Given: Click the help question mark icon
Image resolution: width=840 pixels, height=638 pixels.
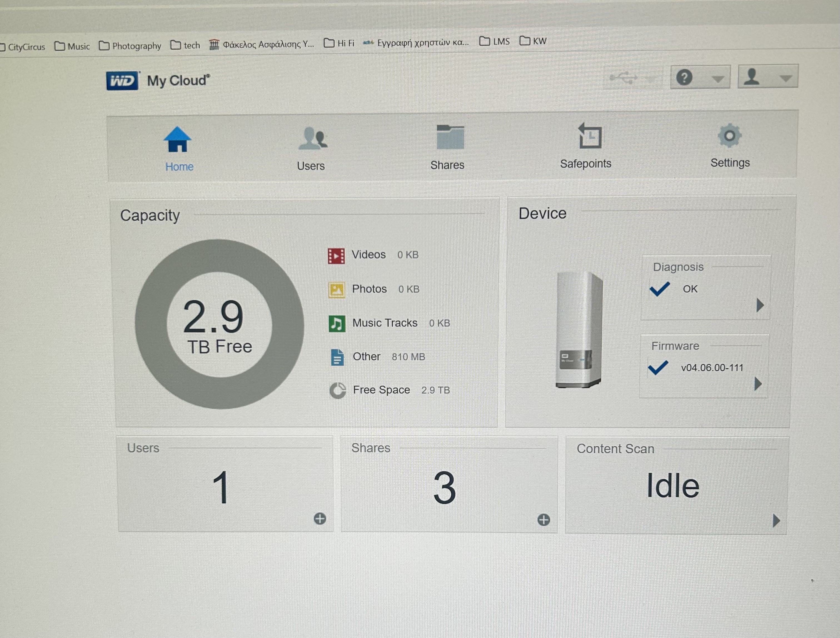Looking at the screenshot, I should 684,78.
